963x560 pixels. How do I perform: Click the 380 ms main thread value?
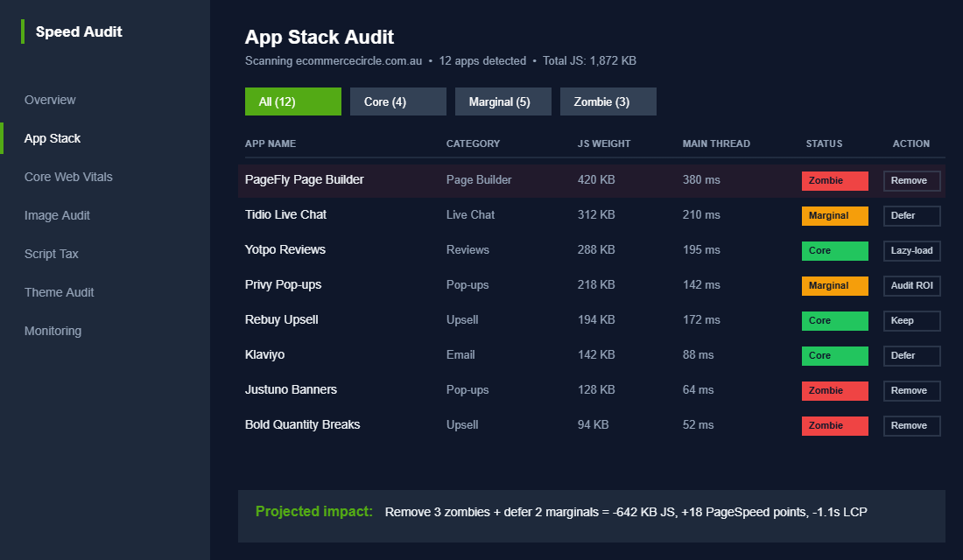[x=700, y=180]
